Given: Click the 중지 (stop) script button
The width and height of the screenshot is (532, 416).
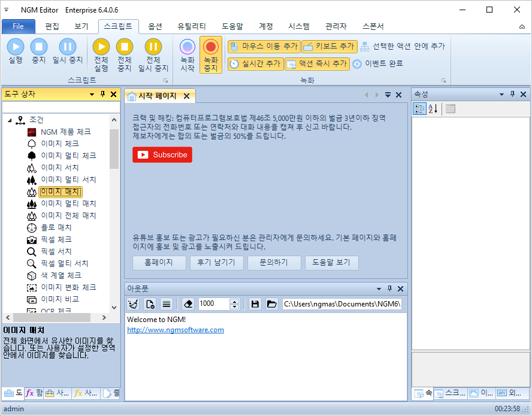Looking at the screenshot, I should 39,51.
